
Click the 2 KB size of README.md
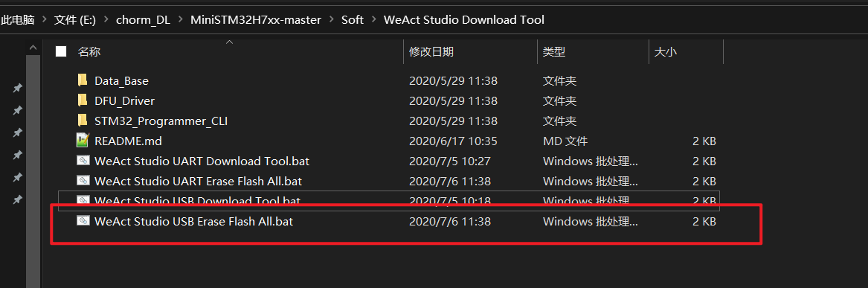coord(704,141)
